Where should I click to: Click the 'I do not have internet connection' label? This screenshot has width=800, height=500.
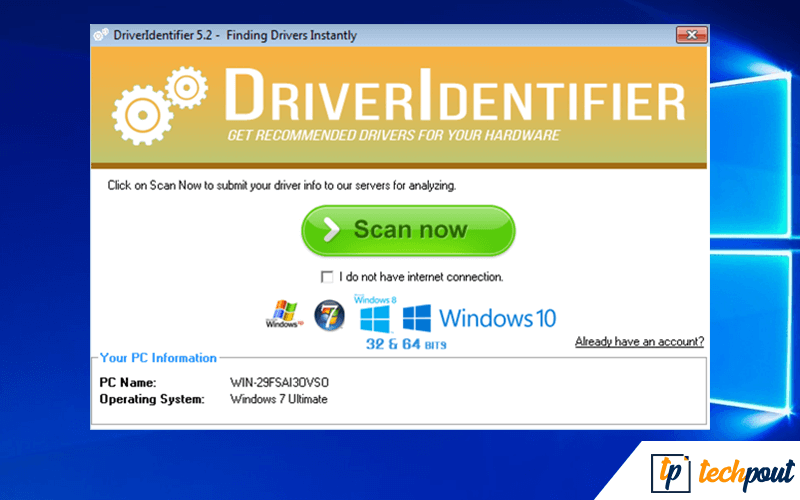pos(421,277)
